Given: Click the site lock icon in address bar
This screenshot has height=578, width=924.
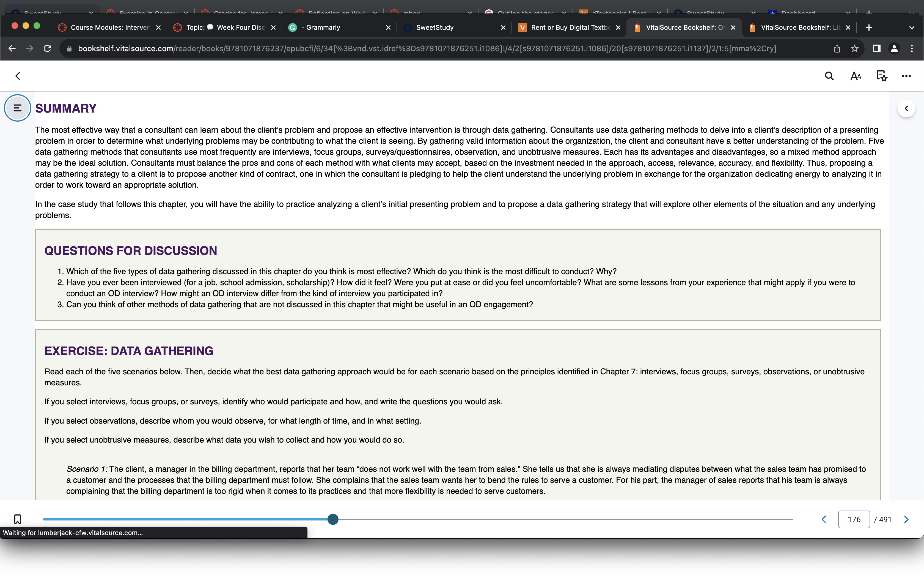Looking at the screenshot, I should point(69,48).
